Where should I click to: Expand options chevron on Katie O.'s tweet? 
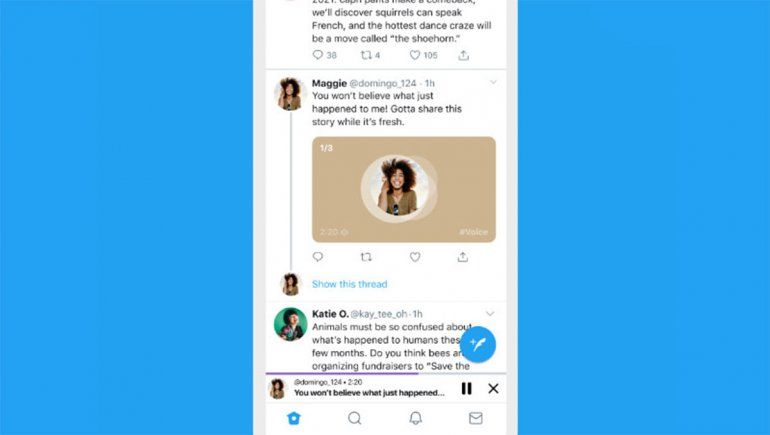point(490,313)
